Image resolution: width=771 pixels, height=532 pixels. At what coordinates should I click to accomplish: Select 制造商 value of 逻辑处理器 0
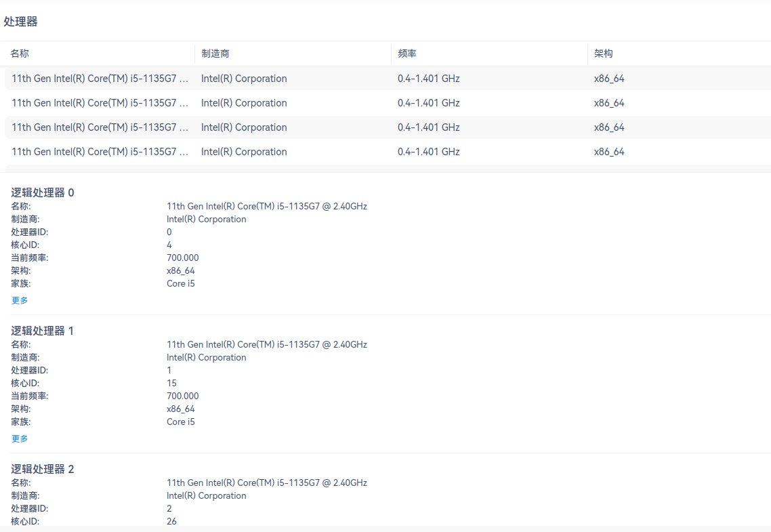click(x=207, y=220)
